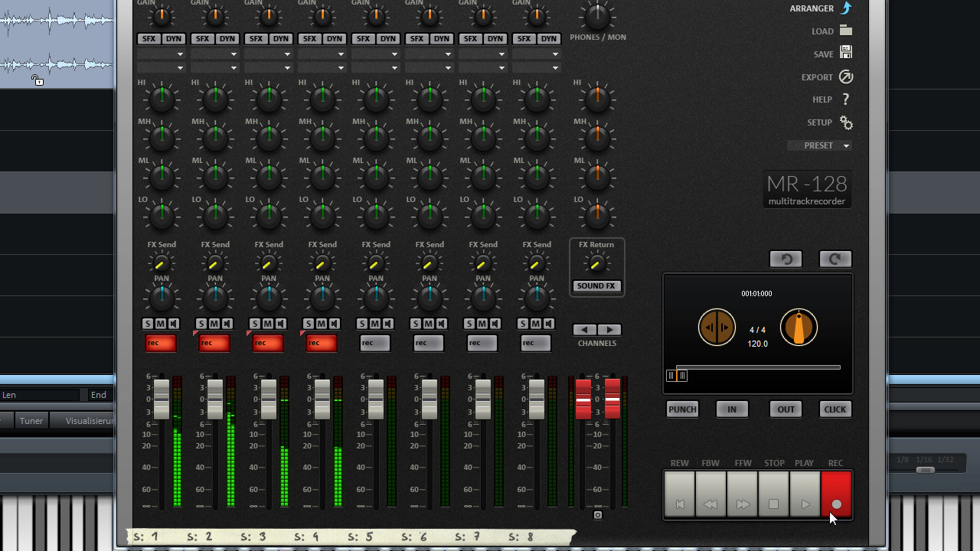Hit the PLAY transport button
The image size is (980, 551).
(x=805, y=495)
